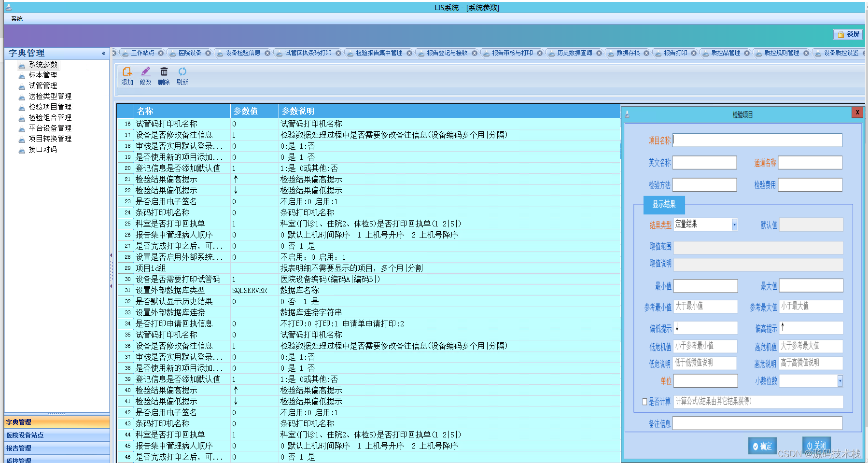Close the 设备检验信息 tab
Viewport: 868px width, 463px height.
point(267,53)
